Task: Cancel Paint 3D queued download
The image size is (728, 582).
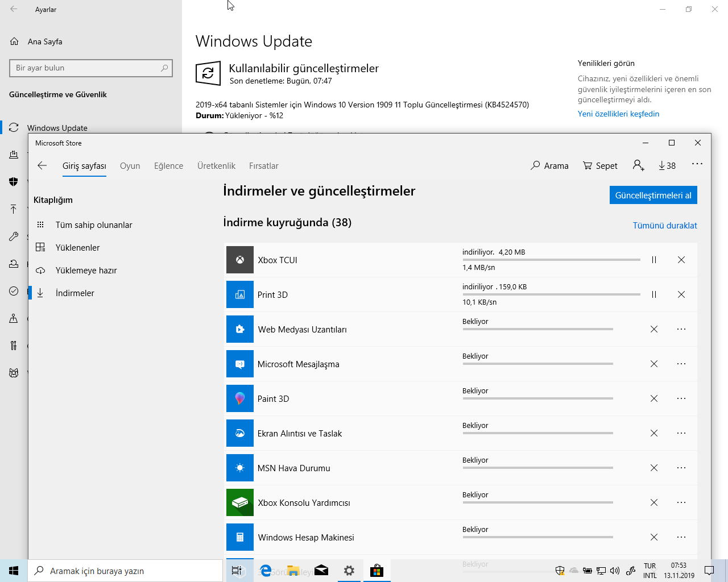Action: coord(654,398)
